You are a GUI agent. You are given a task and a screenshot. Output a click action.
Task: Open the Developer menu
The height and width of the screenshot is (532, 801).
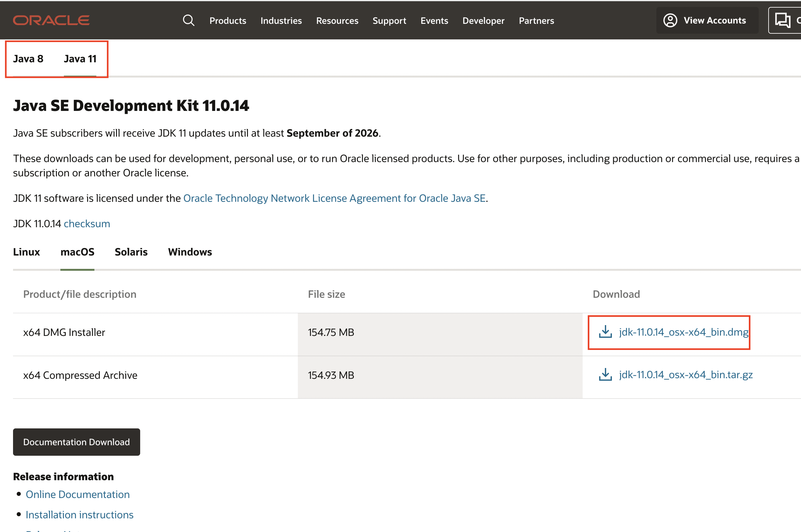point(483,21)
